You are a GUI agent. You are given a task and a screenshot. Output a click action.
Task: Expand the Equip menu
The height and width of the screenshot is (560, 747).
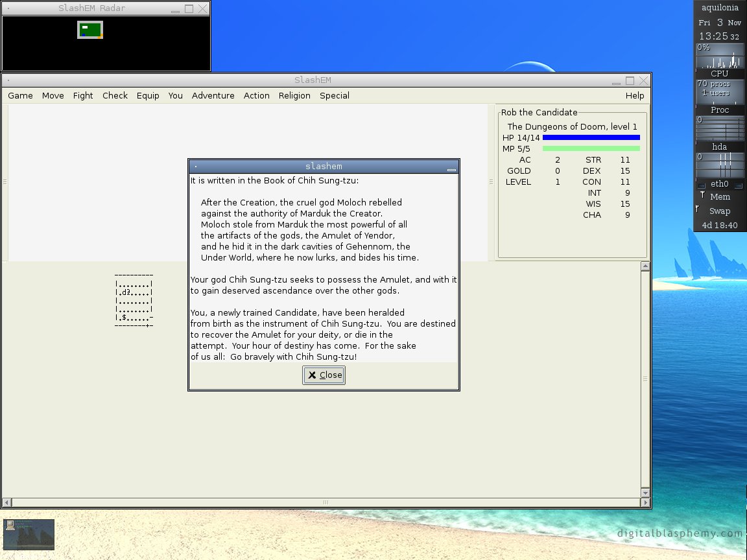(x=148, y=95)
